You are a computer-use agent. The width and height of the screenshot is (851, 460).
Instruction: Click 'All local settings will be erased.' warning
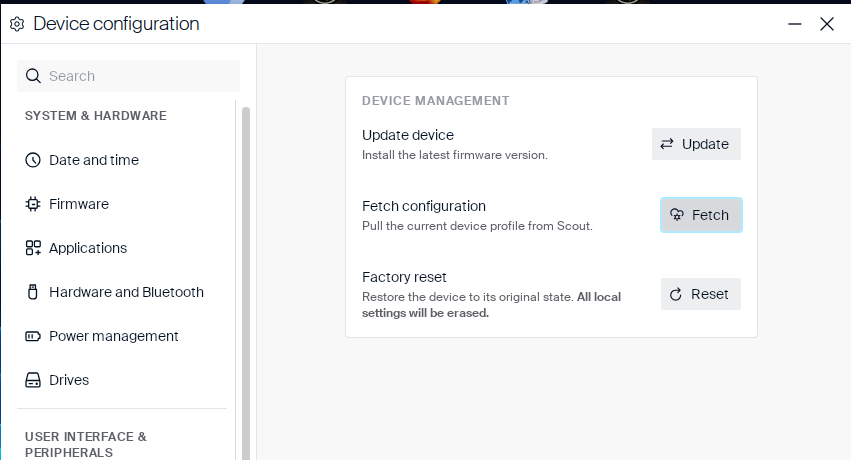[x=491, y=305]
